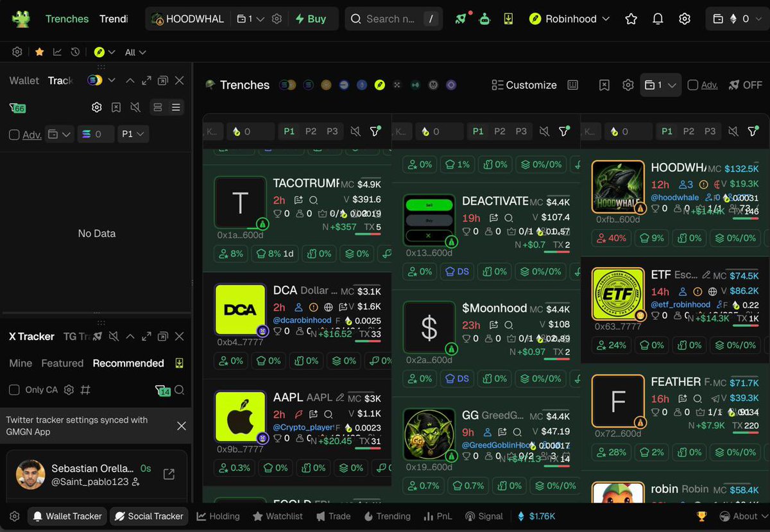Screen dimensions: 770x532
Task: Open Holding in the bottom bar
Action: tap(218, 516)
